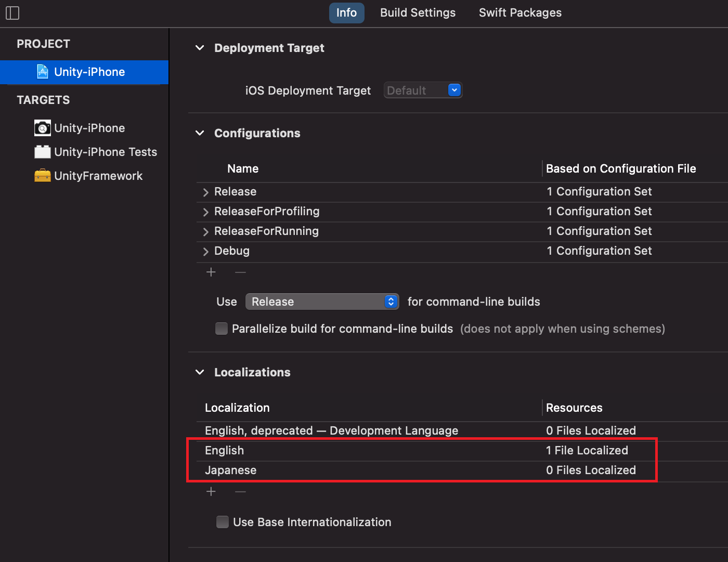
Task: Expand the Debug configuration row
Action: 205,251
